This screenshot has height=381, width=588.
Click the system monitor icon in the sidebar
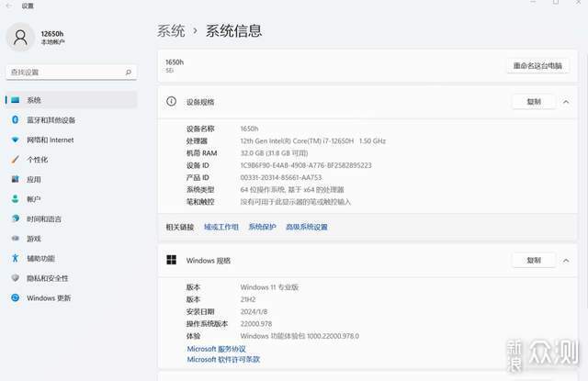(x=15, y=100)
